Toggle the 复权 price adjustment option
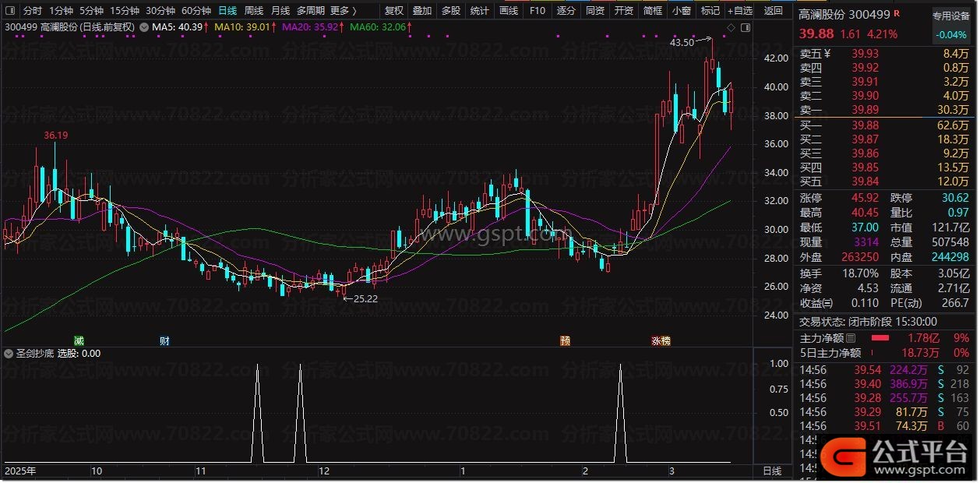 [394, 11]
